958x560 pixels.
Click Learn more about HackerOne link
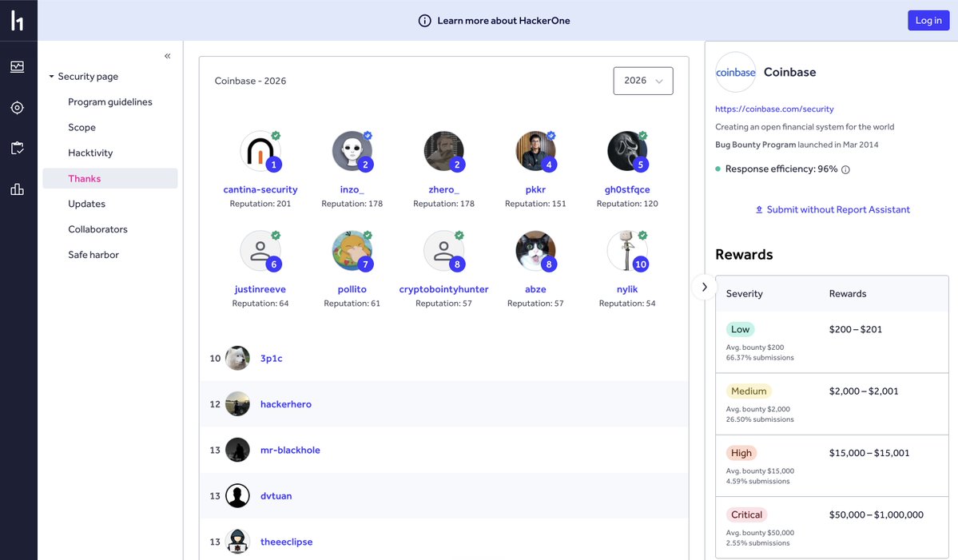(503, 21)
